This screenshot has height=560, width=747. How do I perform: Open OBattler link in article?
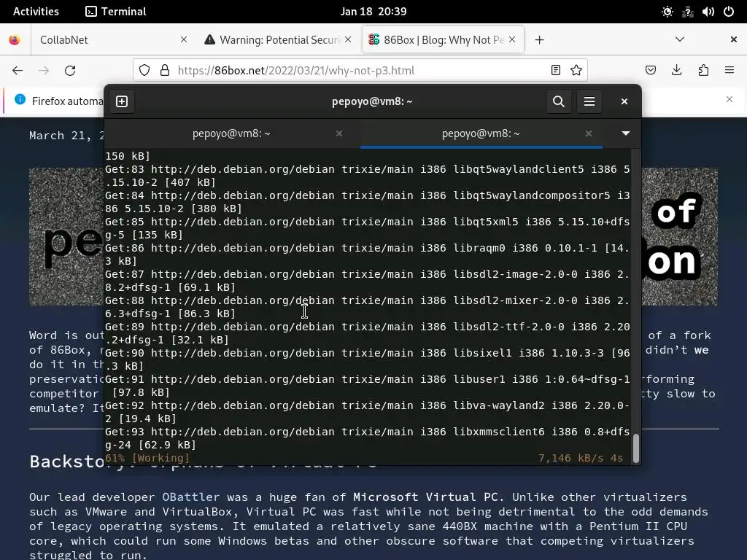(x=191, y=497)
